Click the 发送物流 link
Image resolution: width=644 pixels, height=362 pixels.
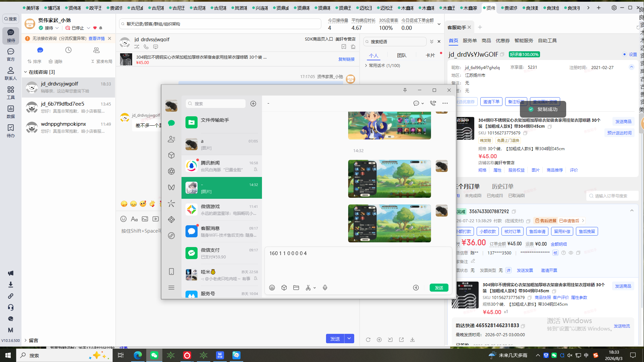622,326
